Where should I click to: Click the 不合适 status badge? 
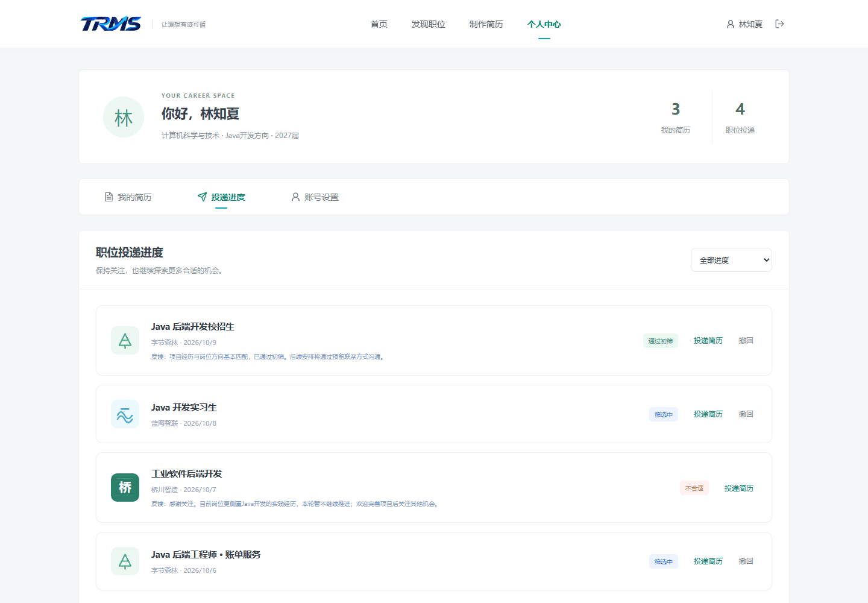point(694,488)
